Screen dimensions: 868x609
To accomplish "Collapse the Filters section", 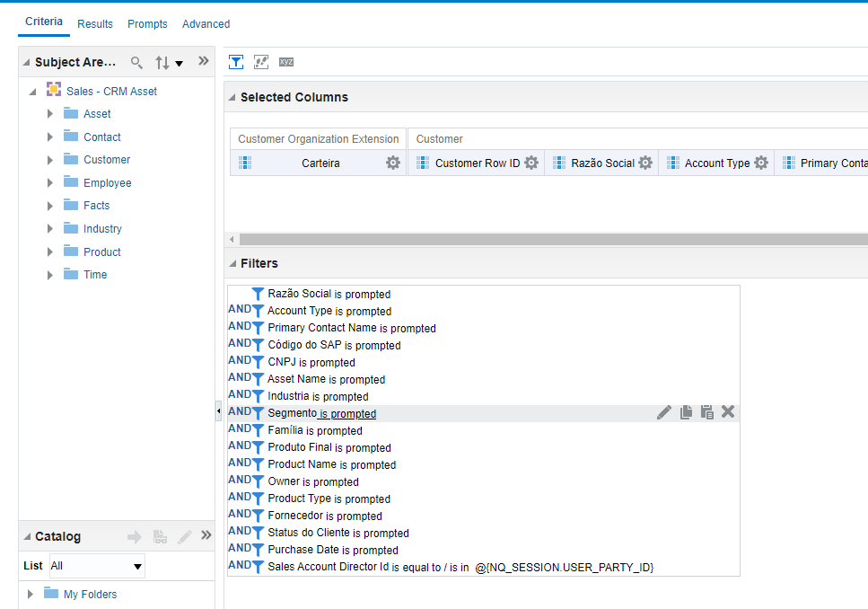I will 232,261.
